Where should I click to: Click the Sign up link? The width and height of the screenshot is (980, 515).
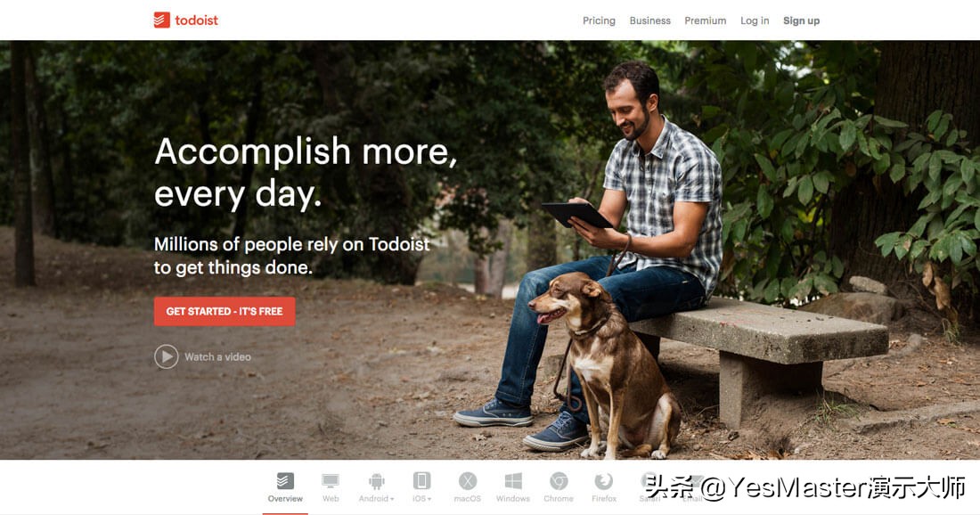[801, 20]
